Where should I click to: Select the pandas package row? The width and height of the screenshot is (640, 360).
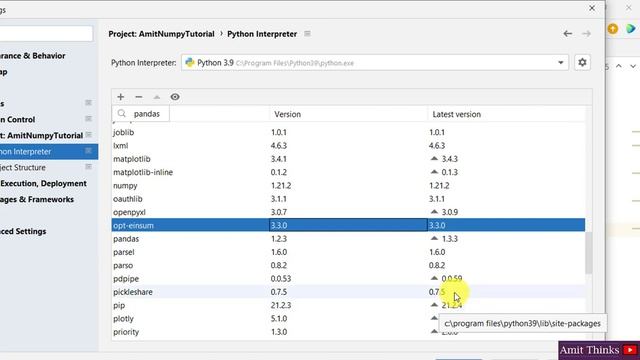(348, 239)
